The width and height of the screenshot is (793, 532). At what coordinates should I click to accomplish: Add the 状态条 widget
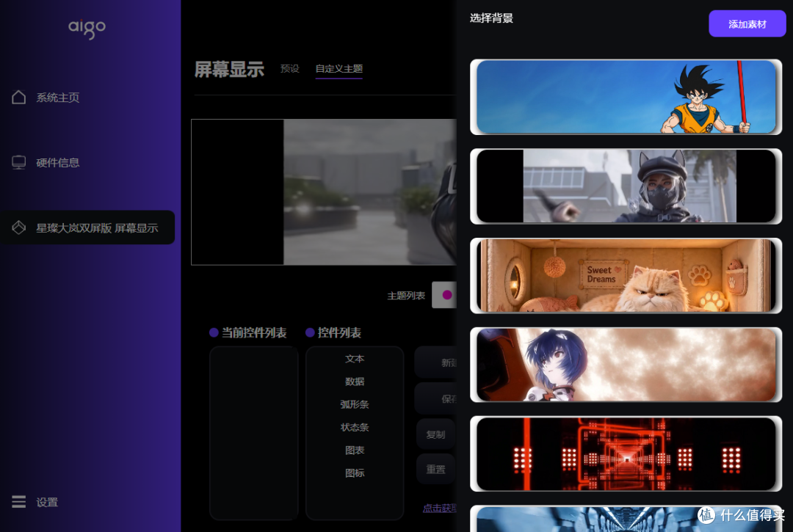[x=355, y=427]
